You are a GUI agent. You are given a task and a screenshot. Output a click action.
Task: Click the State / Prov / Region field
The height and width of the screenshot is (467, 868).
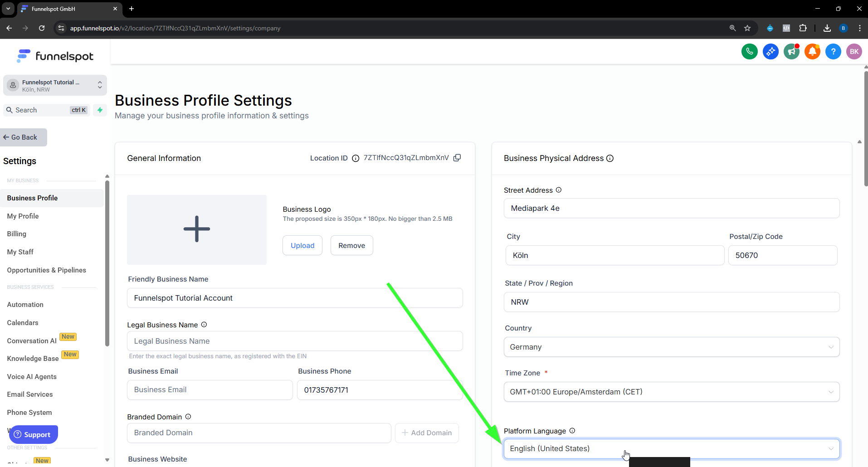point(672,302)
